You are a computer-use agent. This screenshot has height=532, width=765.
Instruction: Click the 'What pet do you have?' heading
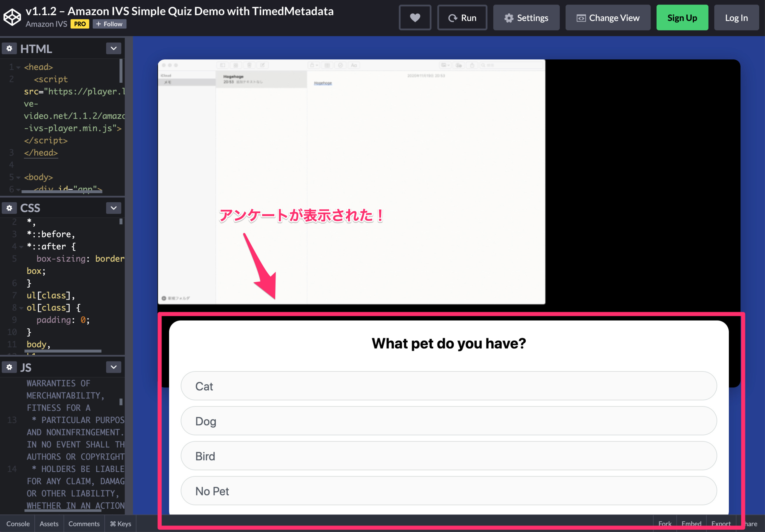point(449,344)
